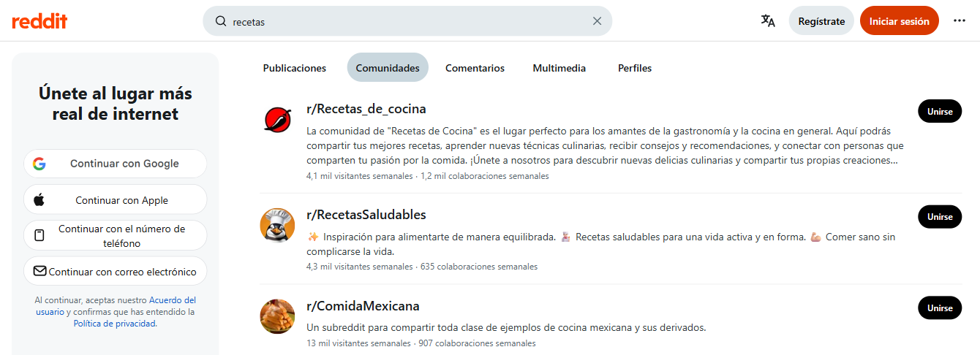
Task: Click the ComidaMexicana subreddit description
Action: (x=506, y=327)
